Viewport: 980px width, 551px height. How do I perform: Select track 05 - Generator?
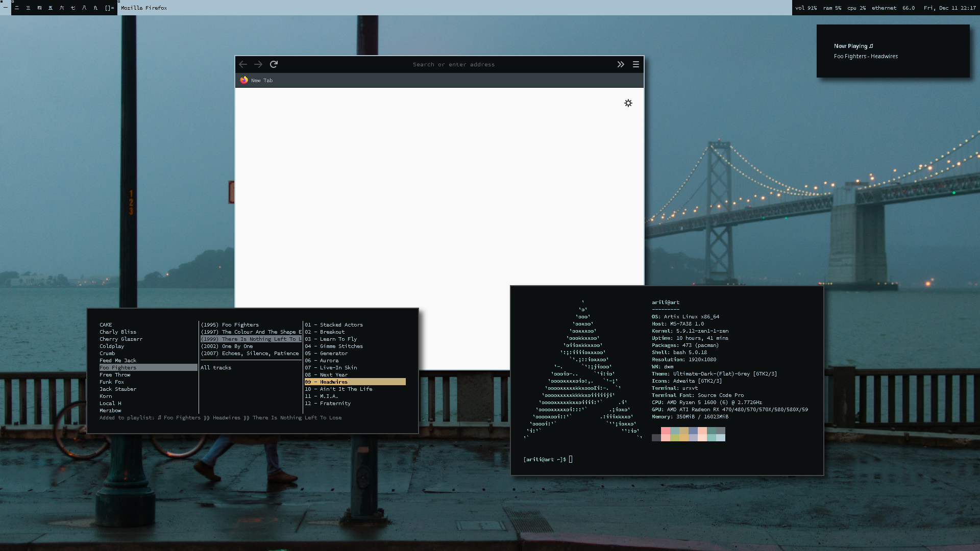326,354
